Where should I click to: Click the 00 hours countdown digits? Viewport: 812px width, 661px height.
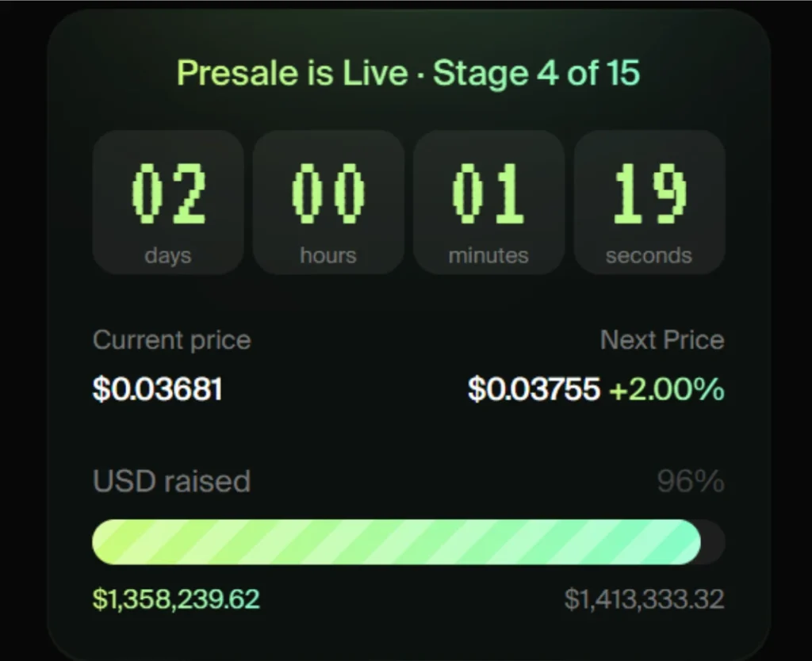coord(328,193)
